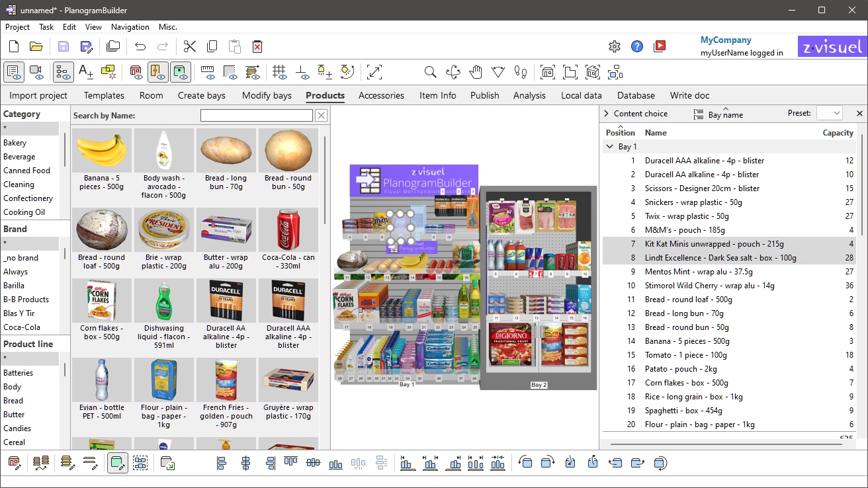Sort by the Capacity column header
Screen dimensions: 868x488
point(838,133)
